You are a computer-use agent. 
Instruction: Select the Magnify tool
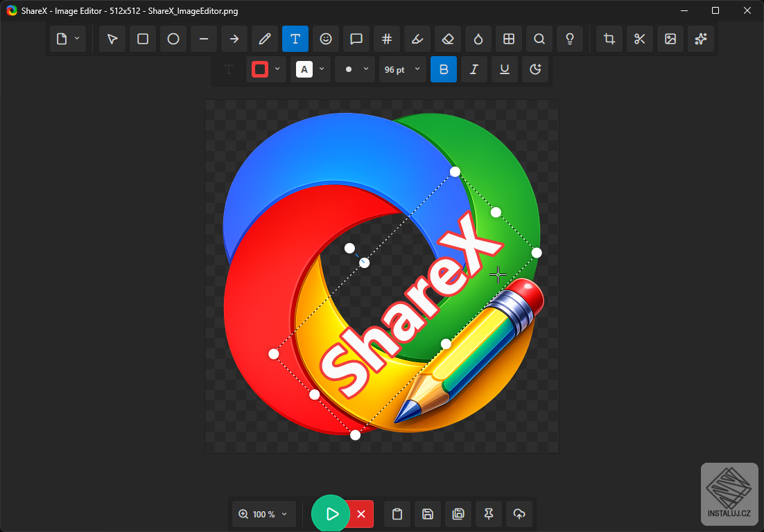(539, 39)
